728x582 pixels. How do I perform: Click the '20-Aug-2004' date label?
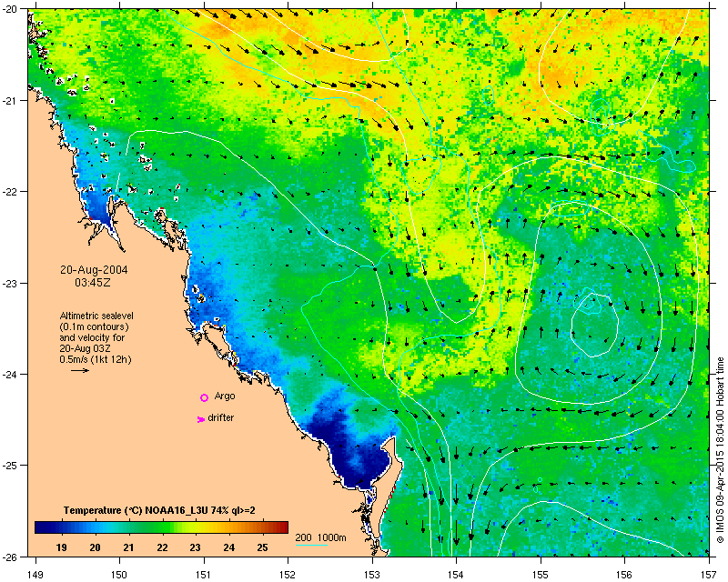(94, 270)
